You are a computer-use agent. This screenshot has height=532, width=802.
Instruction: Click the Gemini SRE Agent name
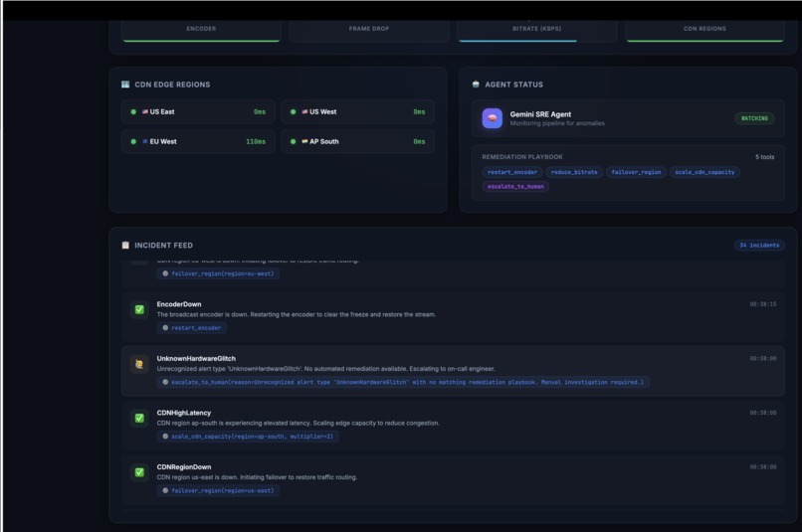tap(540, 114)
